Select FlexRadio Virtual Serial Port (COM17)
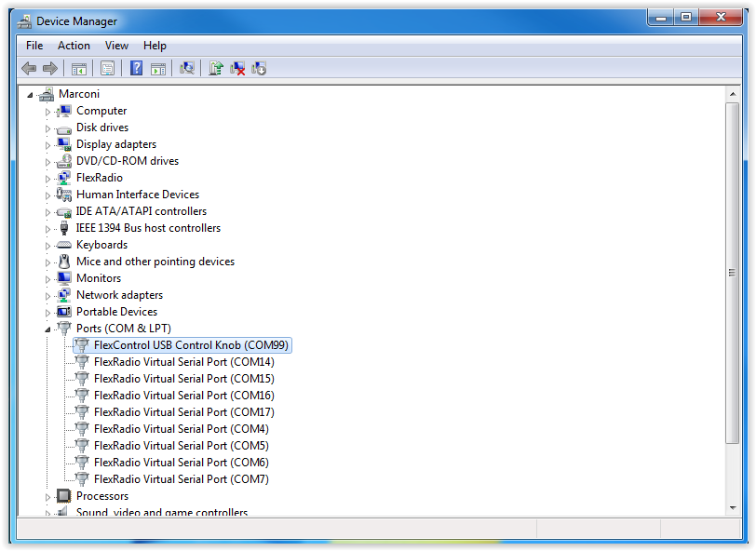 point(184,412)
